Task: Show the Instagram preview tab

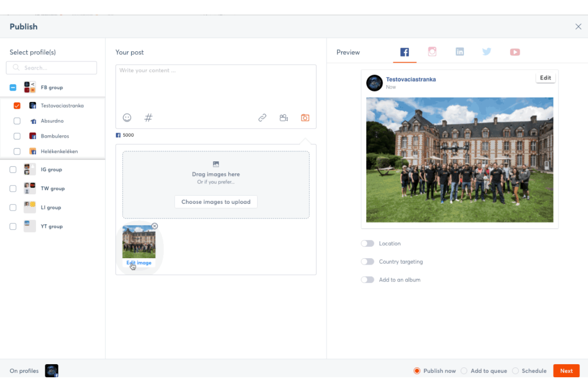Action: click(432, 52)
